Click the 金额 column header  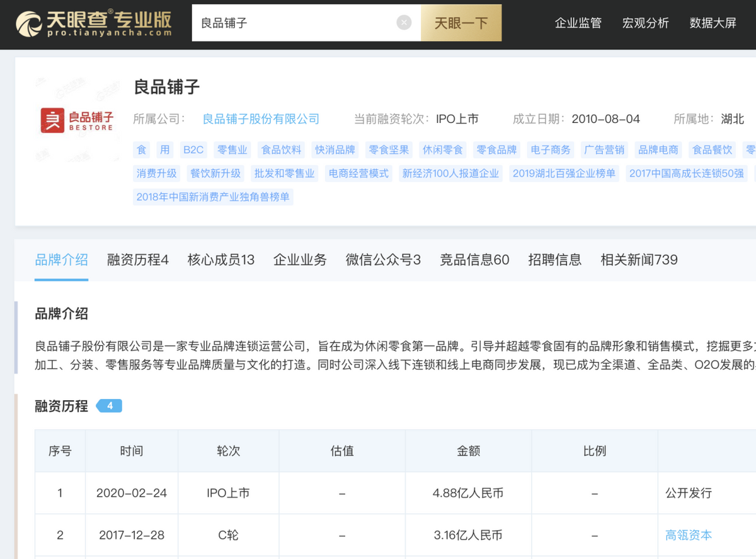point(468,451)
